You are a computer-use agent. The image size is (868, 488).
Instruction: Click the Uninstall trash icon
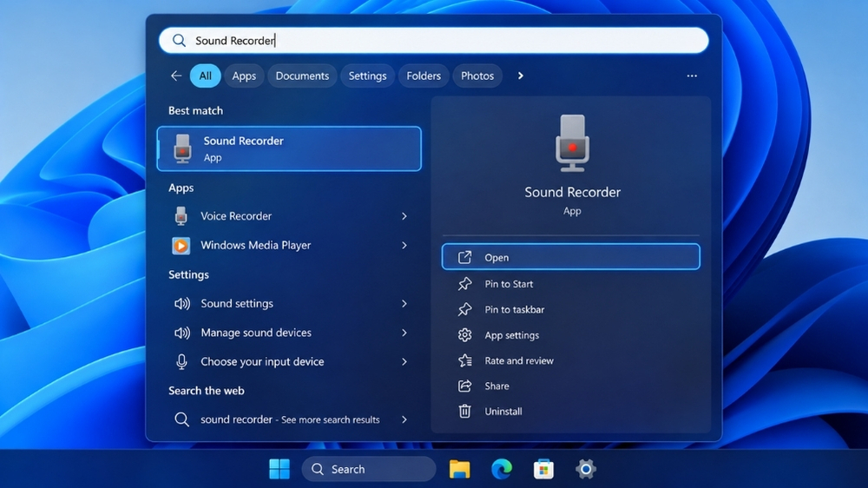click(464, 411)
